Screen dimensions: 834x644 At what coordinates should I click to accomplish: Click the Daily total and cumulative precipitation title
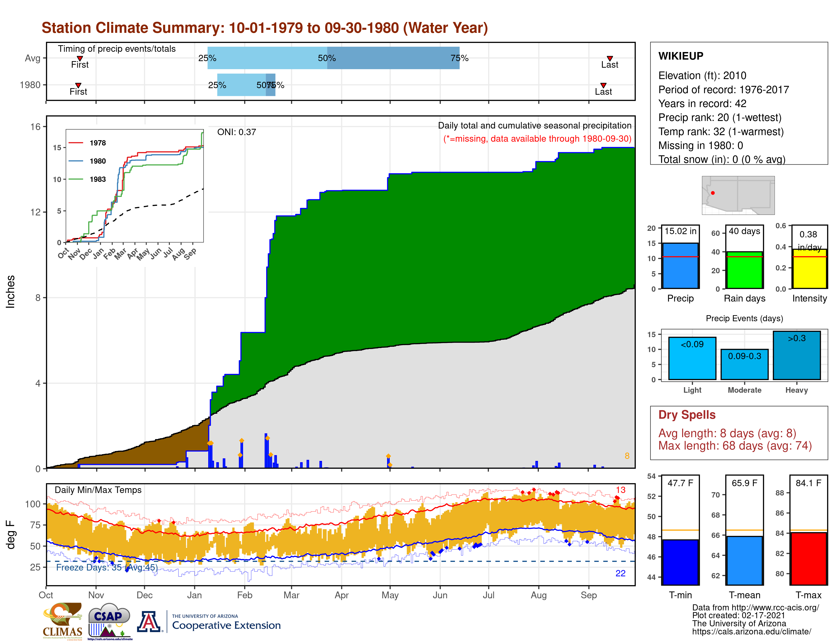pos(535,126)
